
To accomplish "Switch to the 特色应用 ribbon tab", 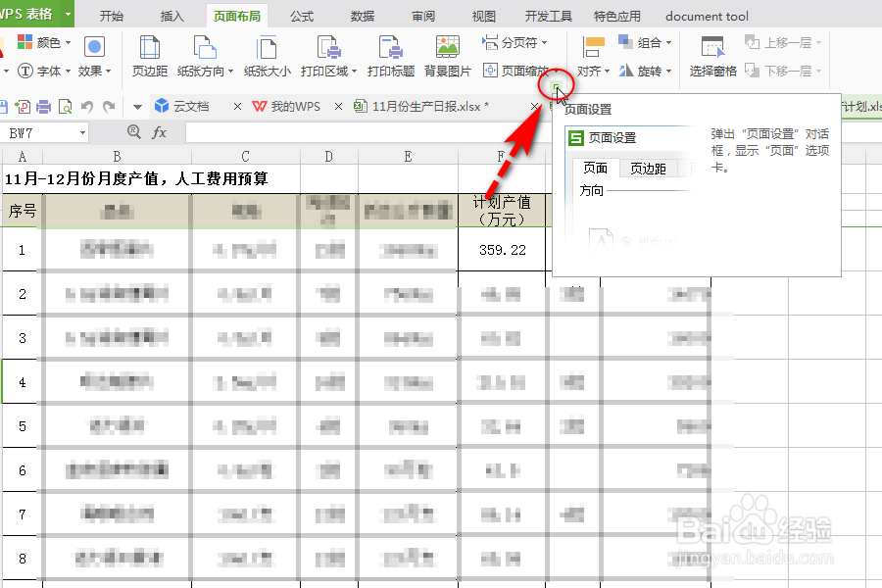I will pos(617,17).
